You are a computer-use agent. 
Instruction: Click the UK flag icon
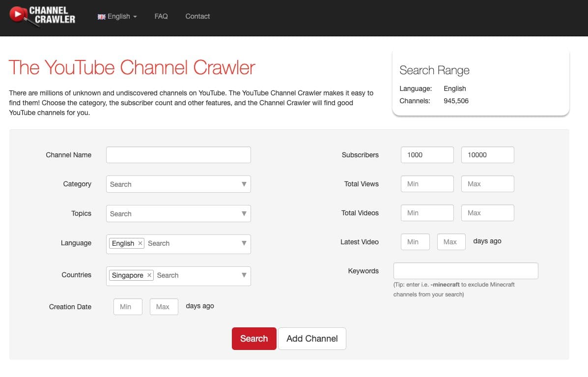coord(102,17)
